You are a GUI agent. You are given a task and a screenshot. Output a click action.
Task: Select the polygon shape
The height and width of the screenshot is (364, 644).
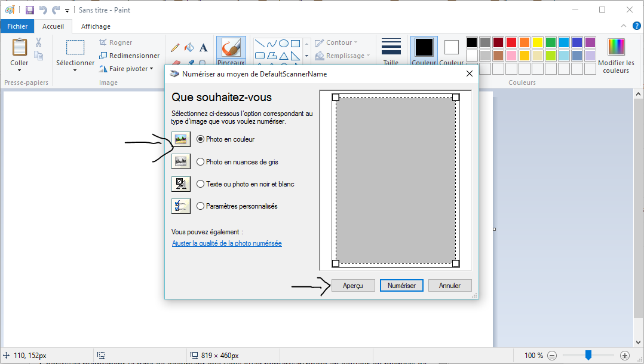pyautogui.click(x=271, y=56)
